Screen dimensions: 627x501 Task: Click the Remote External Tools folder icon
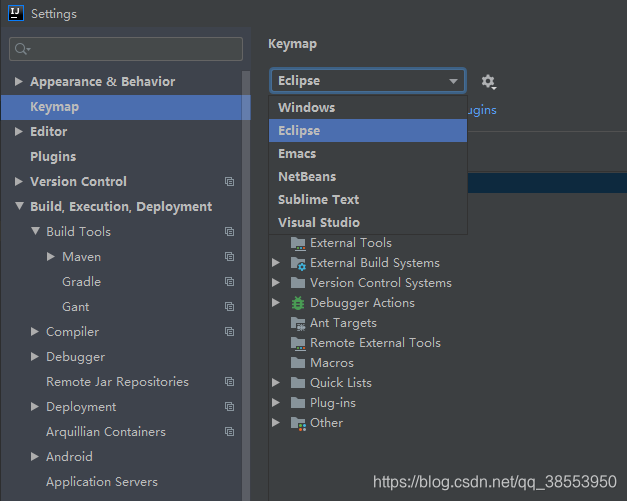tap(298, 343)
